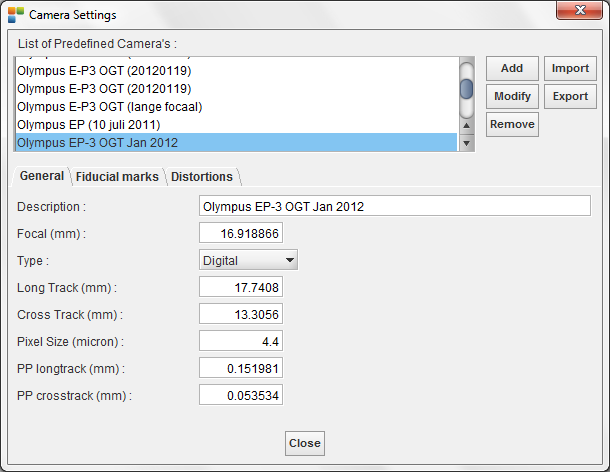The height and width of the screenshot is (472, 610).
Task: Open the Import camera dialog
Action: click(570, 68)
